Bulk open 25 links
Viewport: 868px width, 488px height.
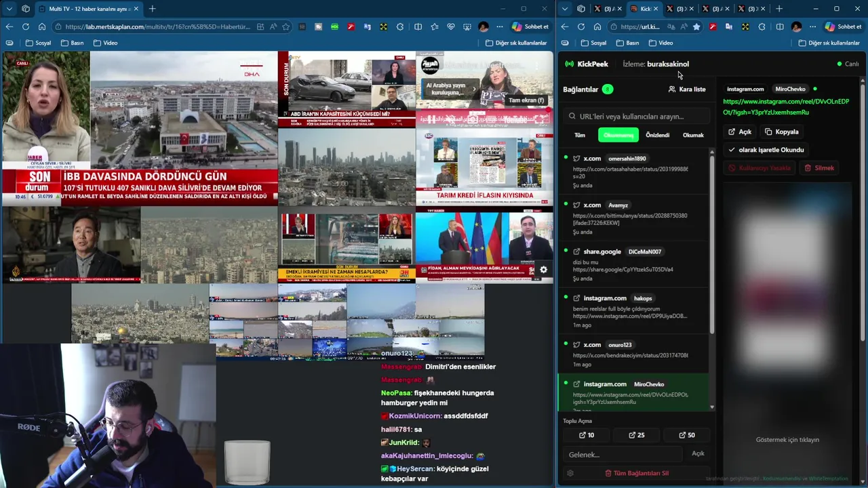pyautogui.click(x=636, y=435)
